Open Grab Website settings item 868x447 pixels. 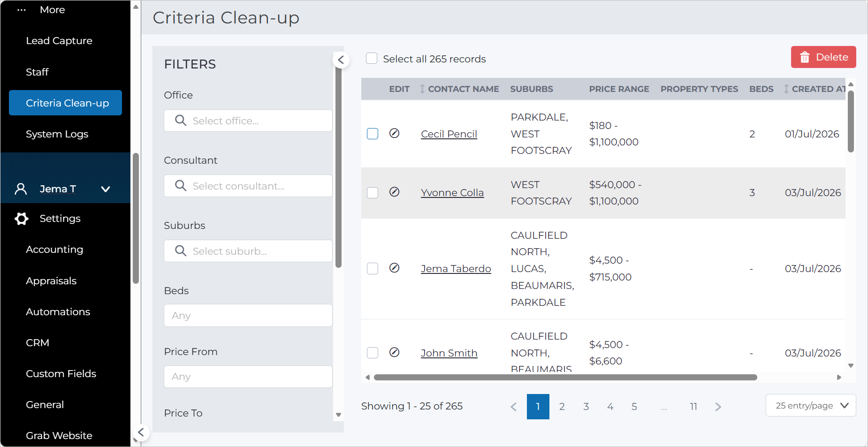tap(59, 436)
